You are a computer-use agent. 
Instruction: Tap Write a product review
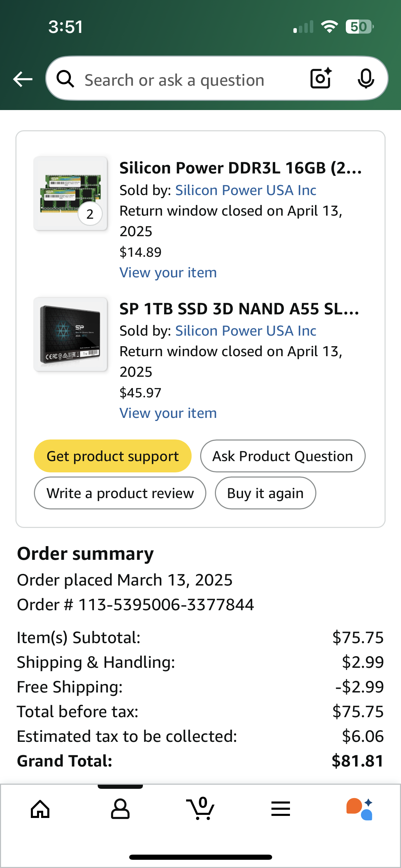[120, 493]
